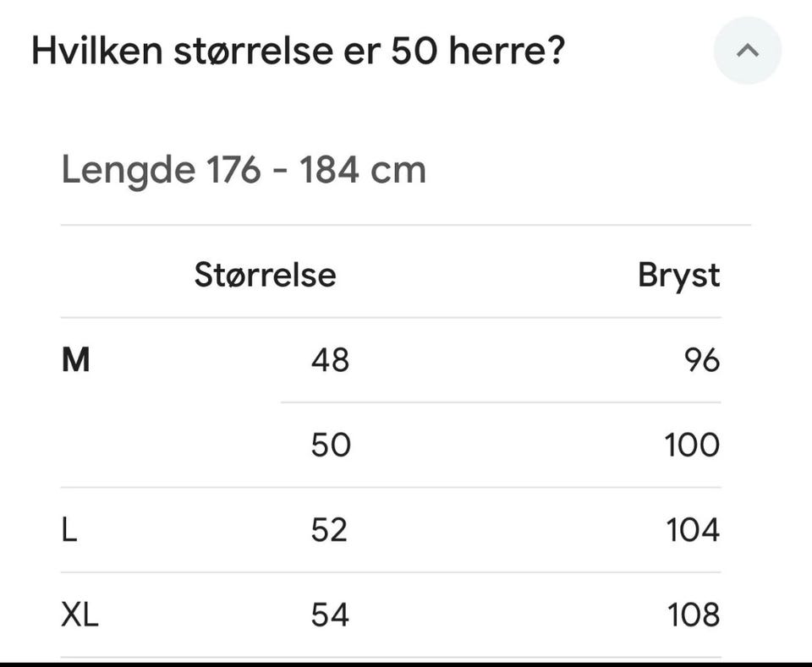Select the 'XL' size label
This screenshot has height=667, width=812.
point(80,615)
